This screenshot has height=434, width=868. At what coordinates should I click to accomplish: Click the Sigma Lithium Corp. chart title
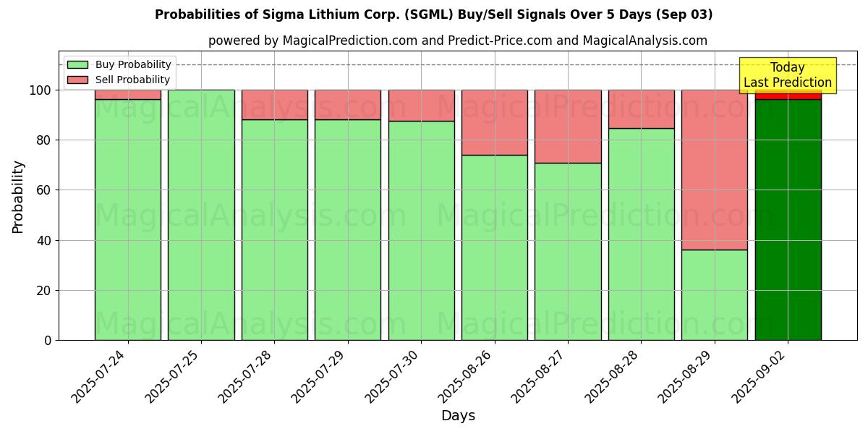(x=433, y=14)
